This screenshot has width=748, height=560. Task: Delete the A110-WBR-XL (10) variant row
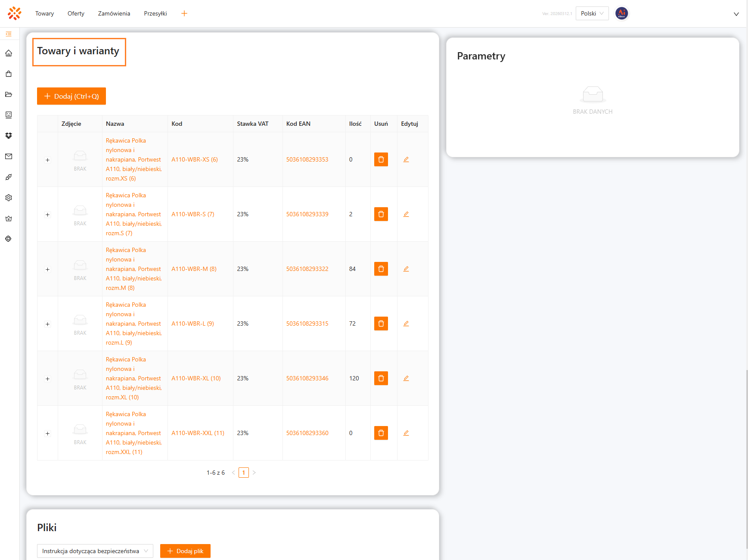pyautogui.click(x=381, y=378)
